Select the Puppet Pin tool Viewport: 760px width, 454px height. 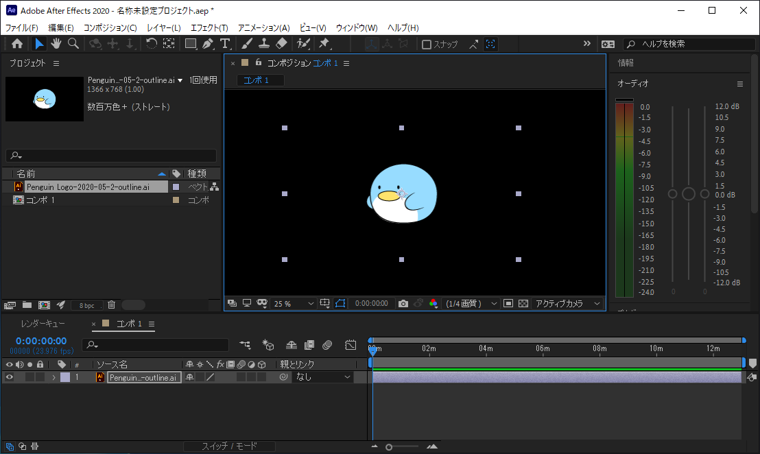coord(324,44)
